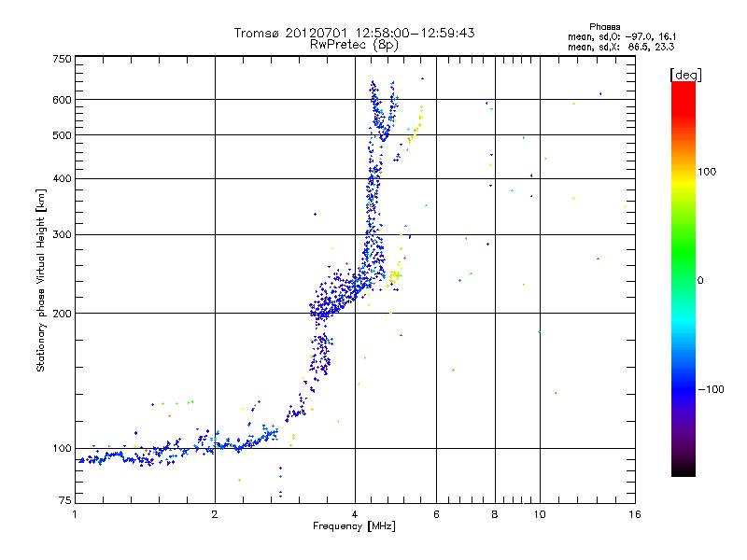Click the x-axis tick label '6'

[x=436, y=514]
